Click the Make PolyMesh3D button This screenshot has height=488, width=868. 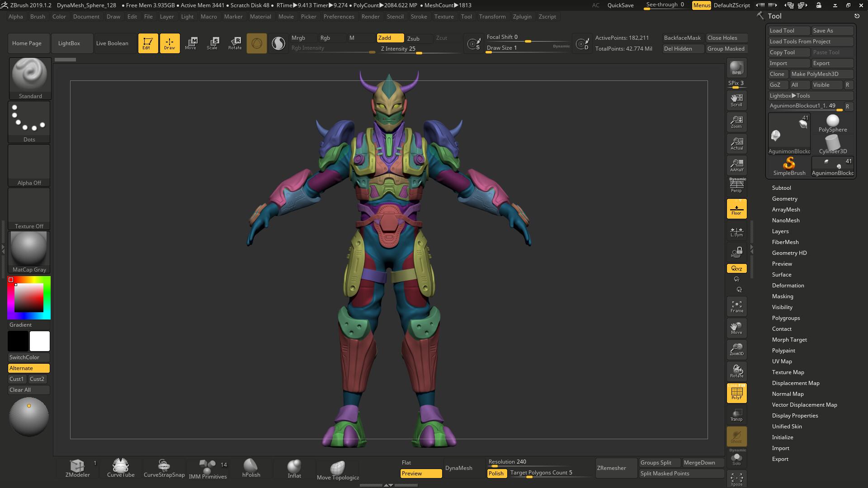[x=821, y=74]
